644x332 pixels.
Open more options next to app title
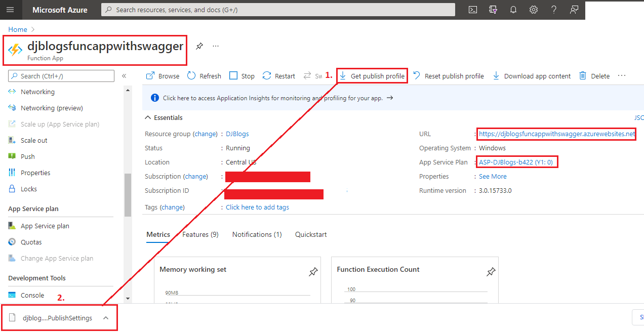coord(216,46)
